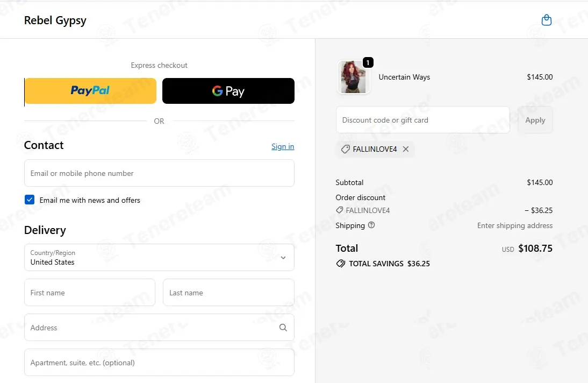Uncheck Email me with news and offers
588x383 pixels.
click(30, 200)
